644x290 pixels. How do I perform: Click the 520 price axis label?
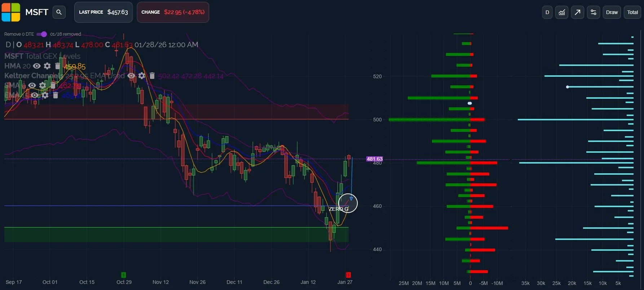pos(377,76)
